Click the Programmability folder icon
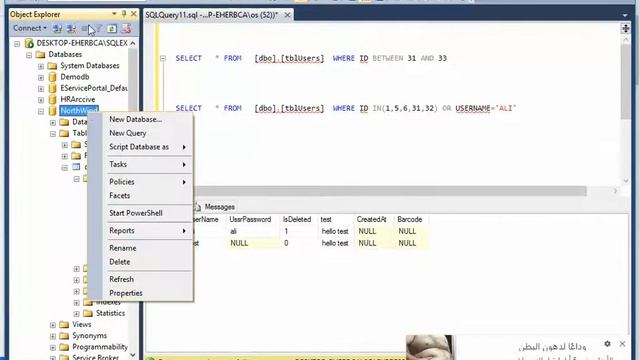Viewport: 640px width, 360px height. coord(64,347)
